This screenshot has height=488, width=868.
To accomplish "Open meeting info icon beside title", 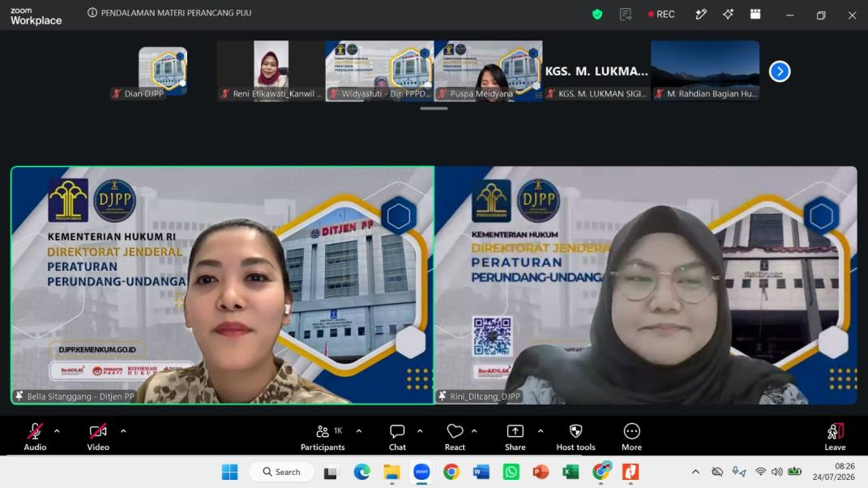I will [x=92, y=12].
